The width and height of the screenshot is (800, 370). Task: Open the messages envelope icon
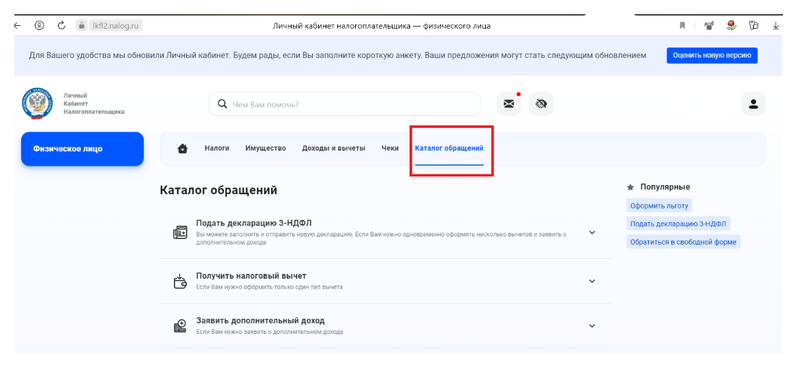tap(509, 104)
